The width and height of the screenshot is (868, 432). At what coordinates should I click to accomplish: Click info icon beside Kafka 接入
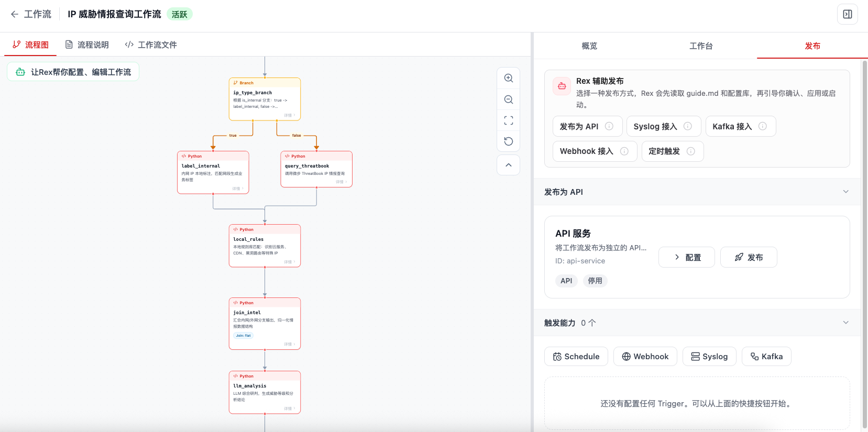763,126
